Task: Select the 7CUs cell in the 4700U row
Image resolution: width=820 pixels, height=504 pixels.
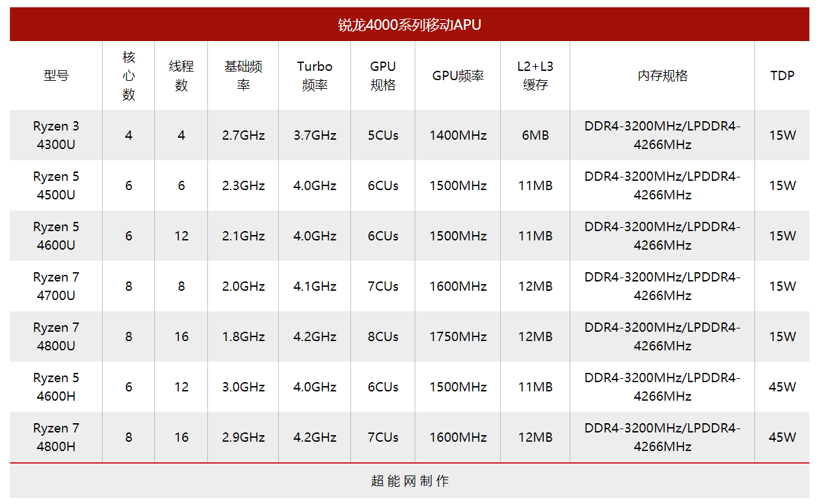Action: click(383, 286)
